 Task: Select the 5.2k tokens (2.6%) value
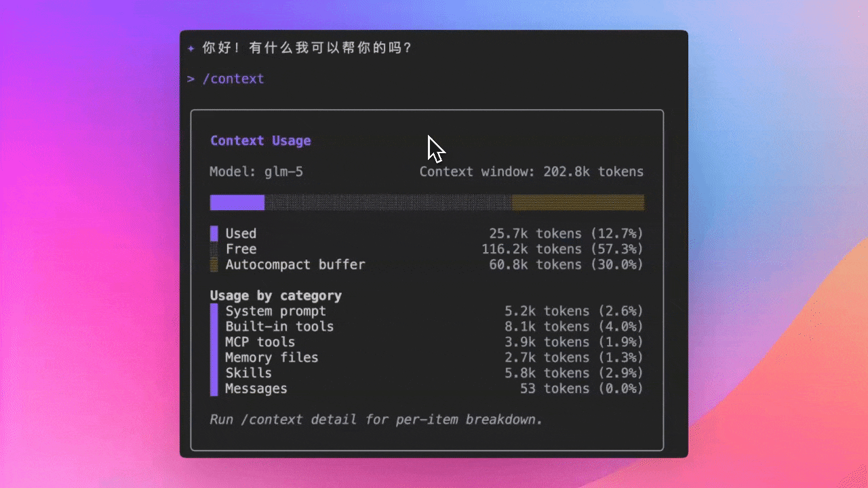click(x=574, y=311)
